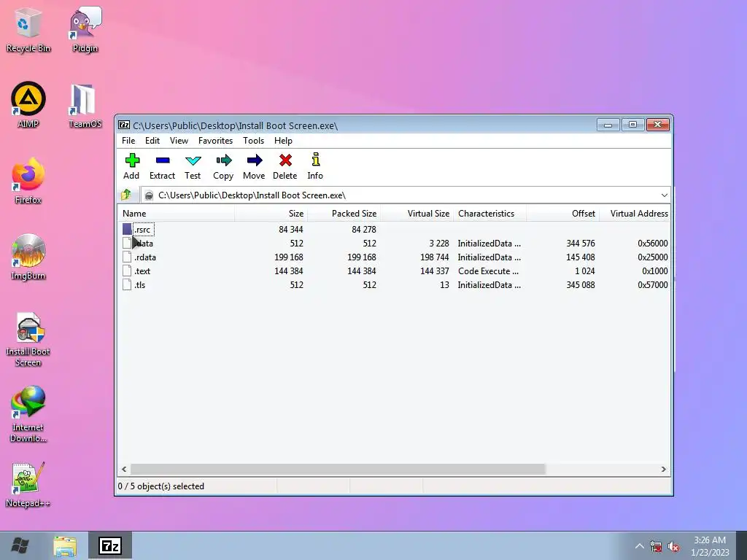Open File Explorer from taskbar

point(65,545)
